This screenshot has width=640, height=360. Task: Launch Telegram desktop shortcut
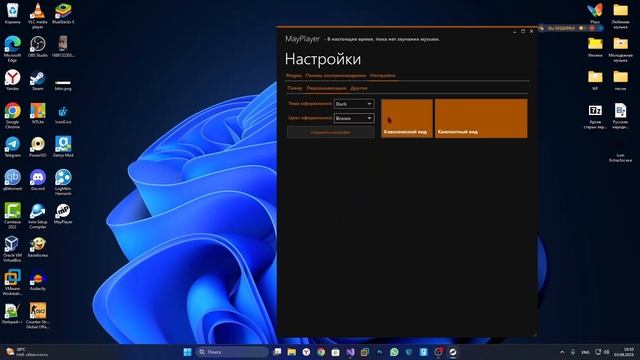pyautogui.click(x=13, y=147)
